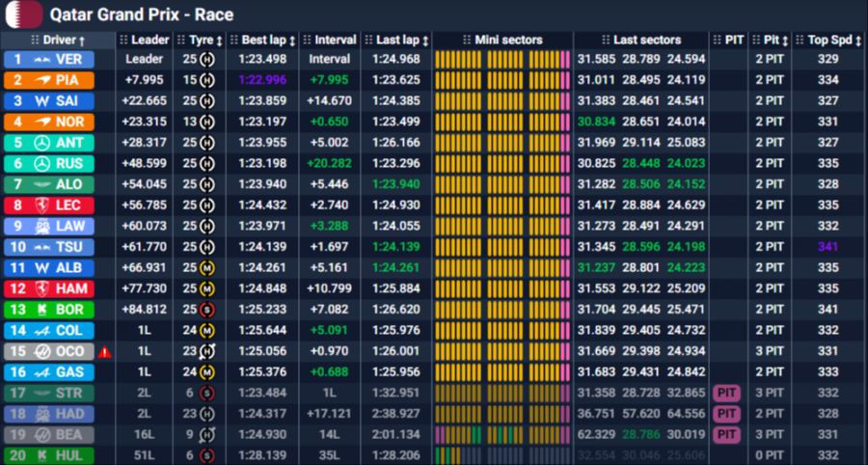
Task: Select the NOR driver badge
Action: pos(49,123)
